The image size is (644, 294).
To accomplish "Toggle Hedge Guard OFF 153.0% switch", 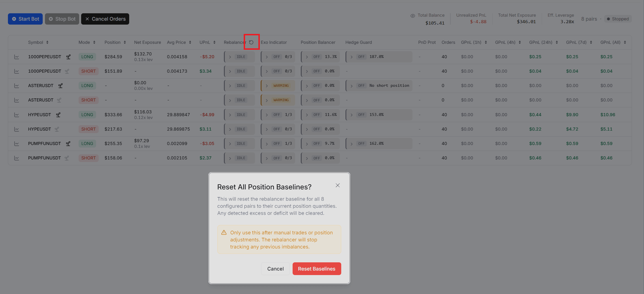I will coord(361,115).
